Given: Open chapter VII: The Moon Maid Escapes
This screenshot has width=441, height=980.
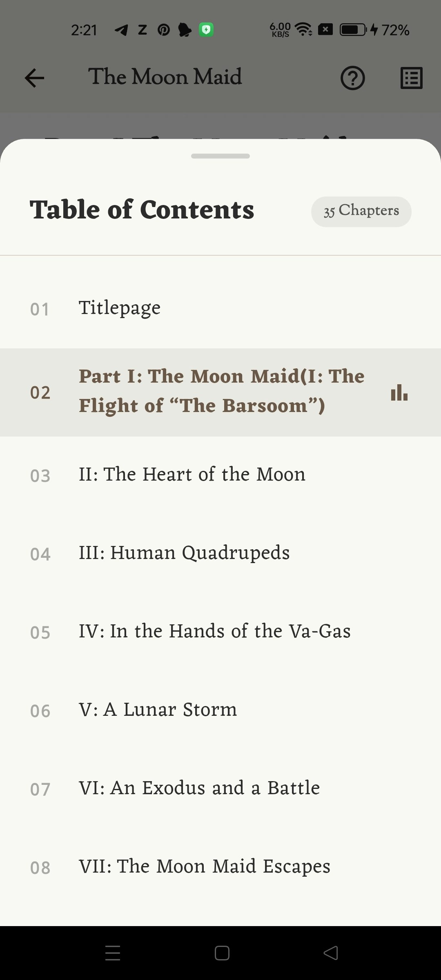Looking at the screenshot, I should (204, 866).
